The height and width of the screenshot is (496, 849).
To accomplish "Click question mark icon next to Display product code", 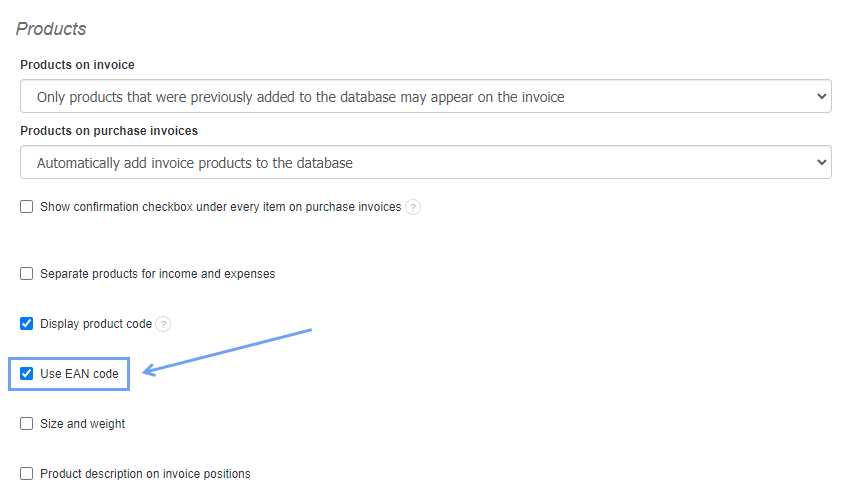I will pyautogui.click(x=164, y=324).
